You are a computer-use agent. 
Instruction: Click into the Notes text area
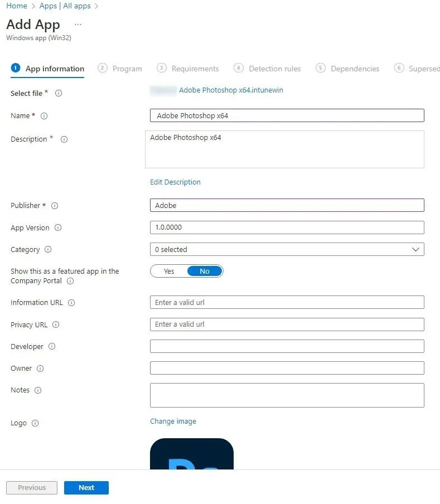[x=287, y=395]
